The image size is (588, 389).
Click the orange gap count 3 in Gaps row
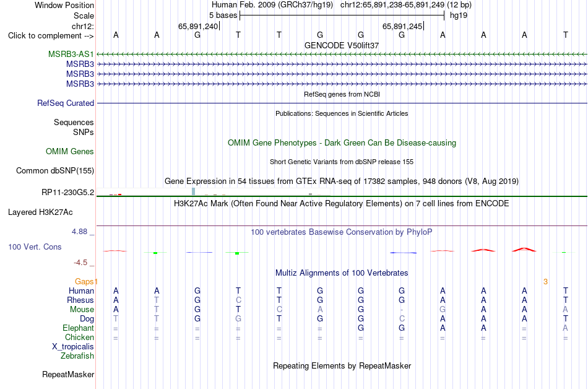(x=546, y=281)
